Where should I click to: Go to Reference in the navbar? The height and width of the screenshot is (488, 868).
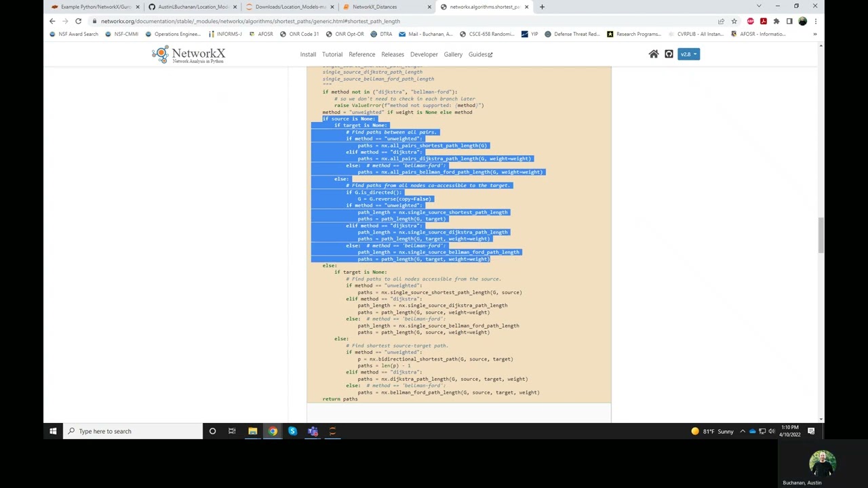[x=361, y=54]
